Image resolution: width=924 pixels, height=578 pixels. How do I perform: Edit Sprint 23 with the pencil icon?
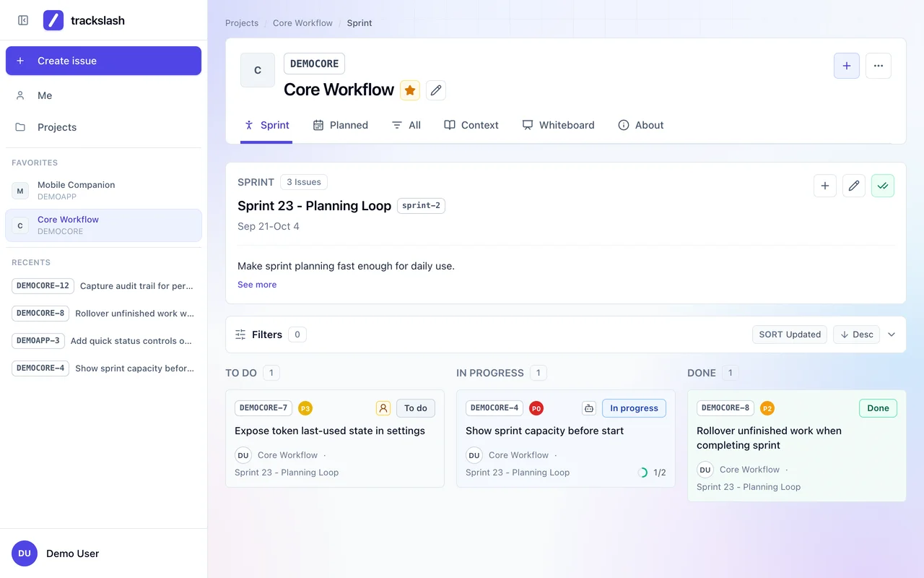tap(854, 186)
